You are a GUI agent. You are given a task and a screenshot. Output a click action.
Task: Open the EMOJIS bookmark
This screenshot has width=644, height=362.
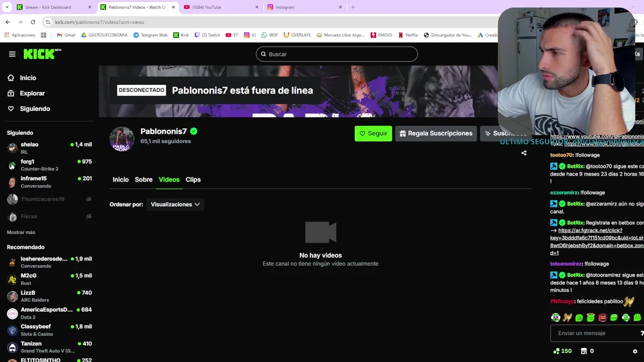coord(381,35)
